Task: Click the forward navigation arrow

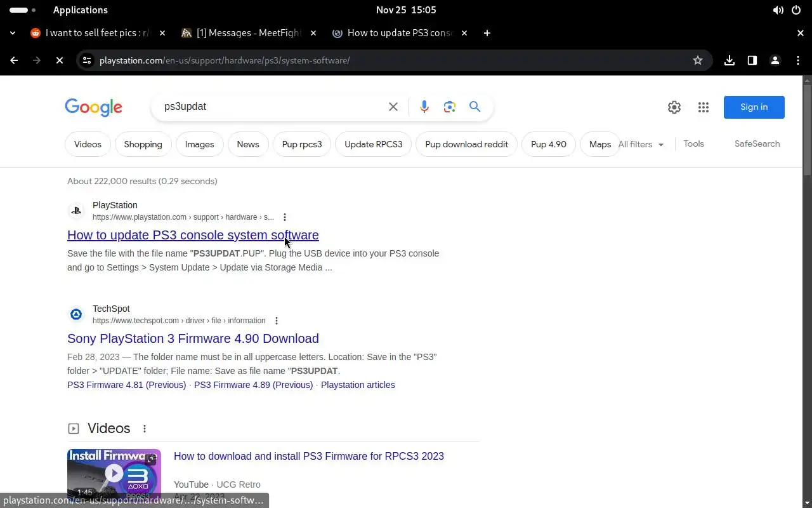Action: click(x=37, y=60)
